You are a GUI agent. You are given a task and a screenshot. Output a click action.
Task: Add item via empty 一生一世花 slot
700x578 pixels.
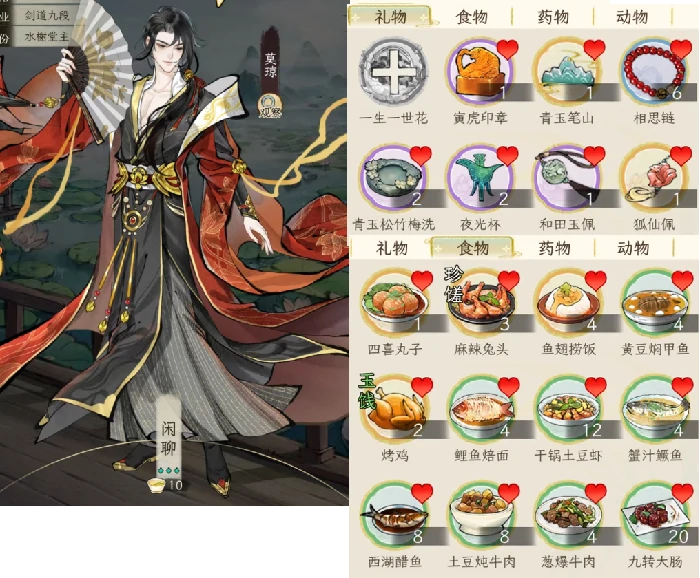(x=394, y=71)
